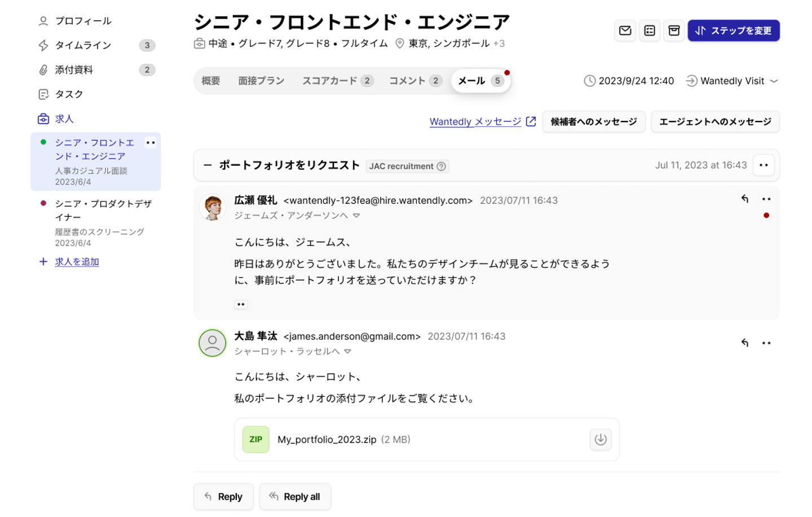The width and height of the screenshot is (812, 517).
Task: Click the scorecard form icon beside envelope
Action: pos(650,30)
